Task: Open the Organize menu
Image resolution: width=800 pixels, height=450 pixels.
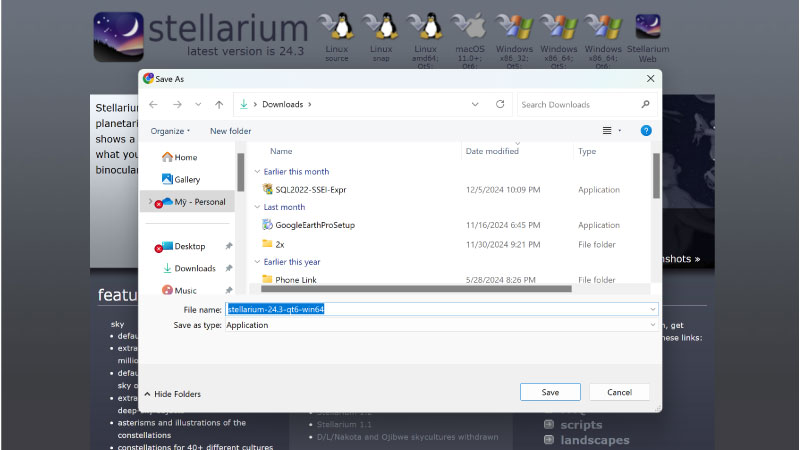Action: [170, 131]
